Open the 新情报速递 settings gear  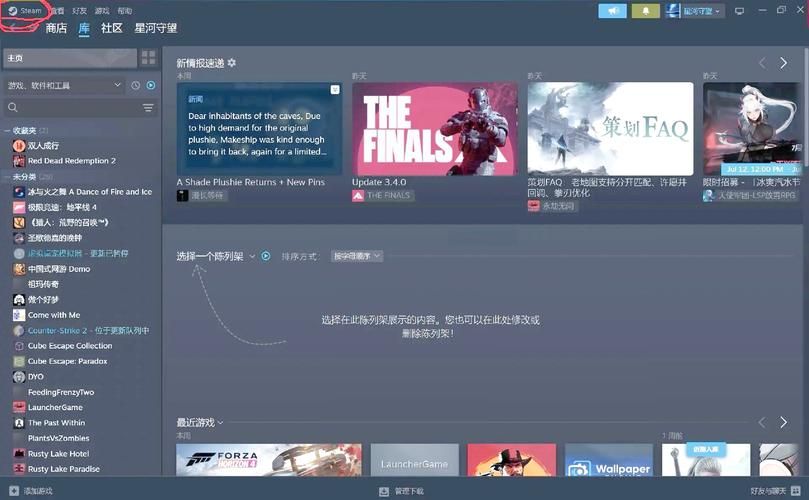point(232,63)
